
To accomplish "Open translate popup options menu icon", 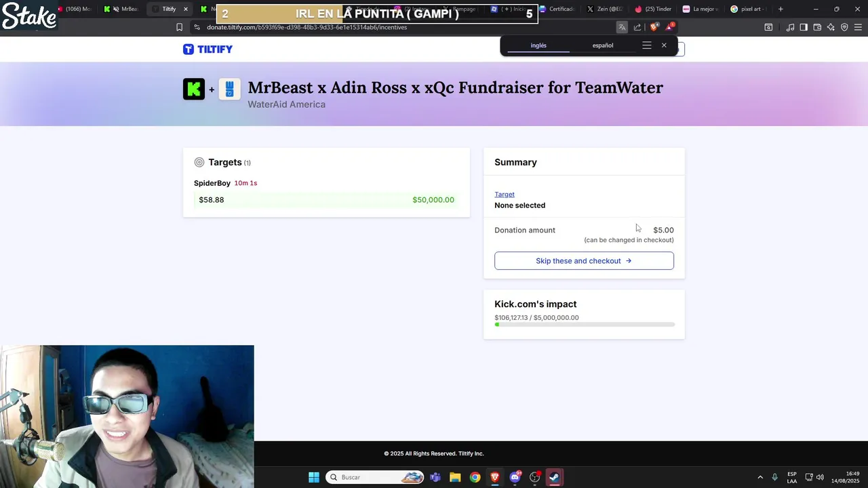I will tap(647, 45).
